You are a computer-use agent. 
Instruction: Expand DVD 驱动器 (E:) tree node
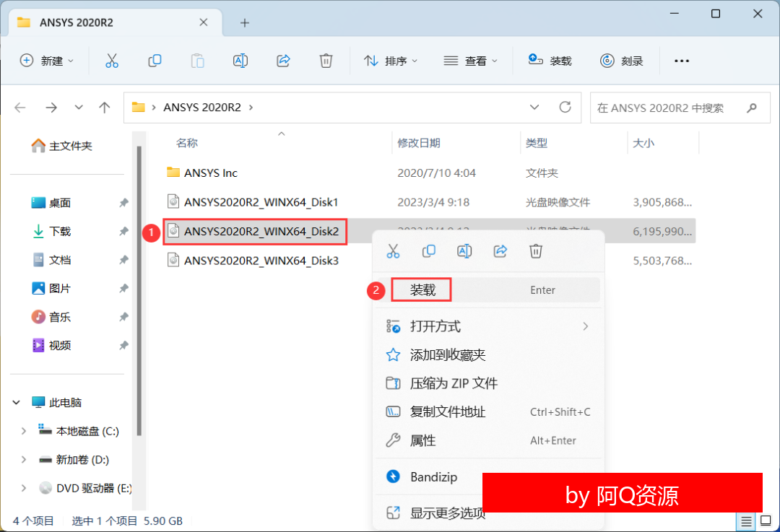23,488
